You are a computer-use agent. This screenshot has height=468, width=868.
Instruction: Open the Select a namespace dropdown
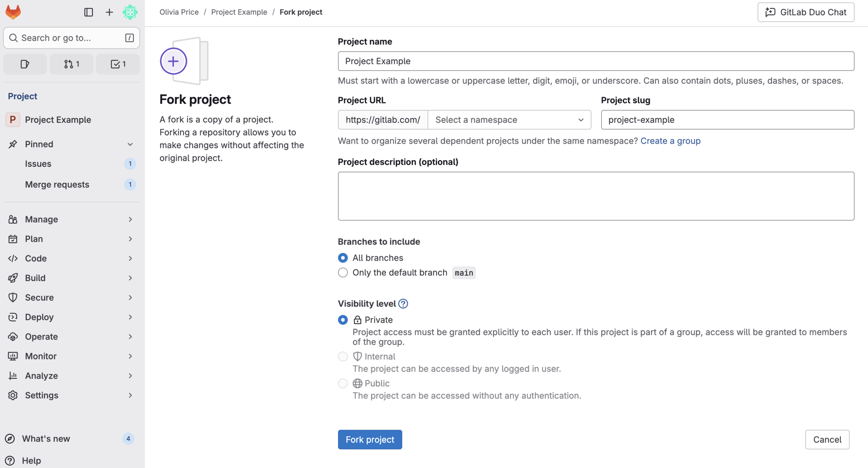509,120
